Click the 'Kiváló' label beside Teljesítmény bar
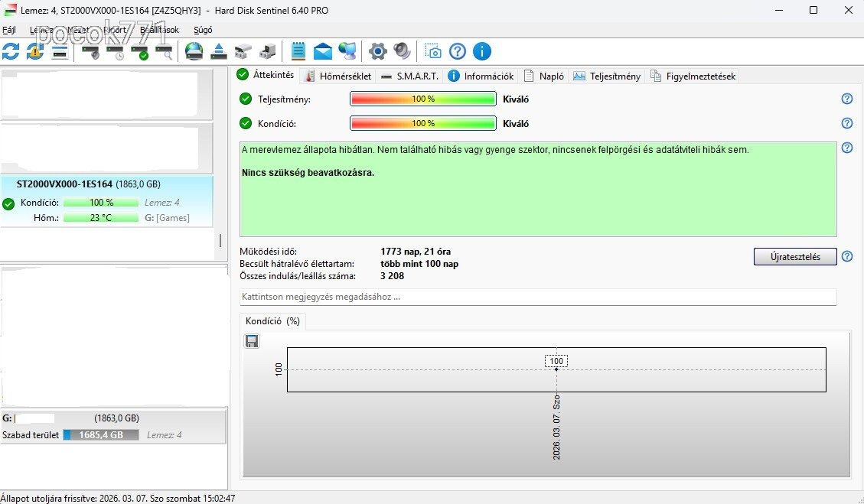Image resolution: width=864 pixels, height=504 pixels. (516, 99)
